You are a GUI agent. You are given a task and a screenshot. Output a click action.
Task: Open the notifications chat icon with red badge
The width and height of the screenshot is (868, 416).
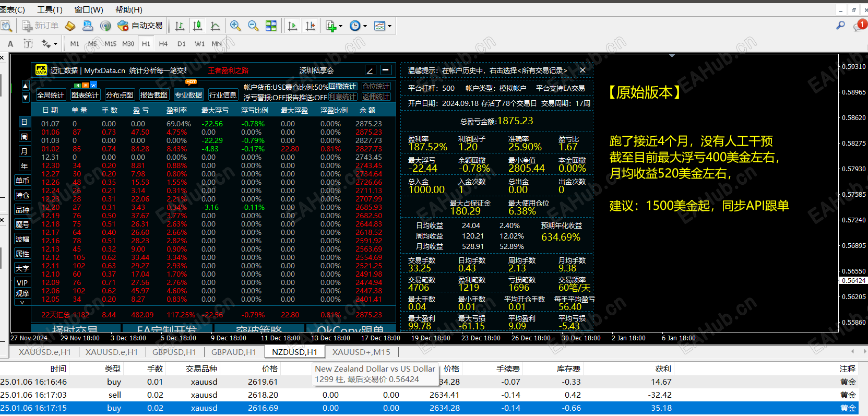point(859,25)
